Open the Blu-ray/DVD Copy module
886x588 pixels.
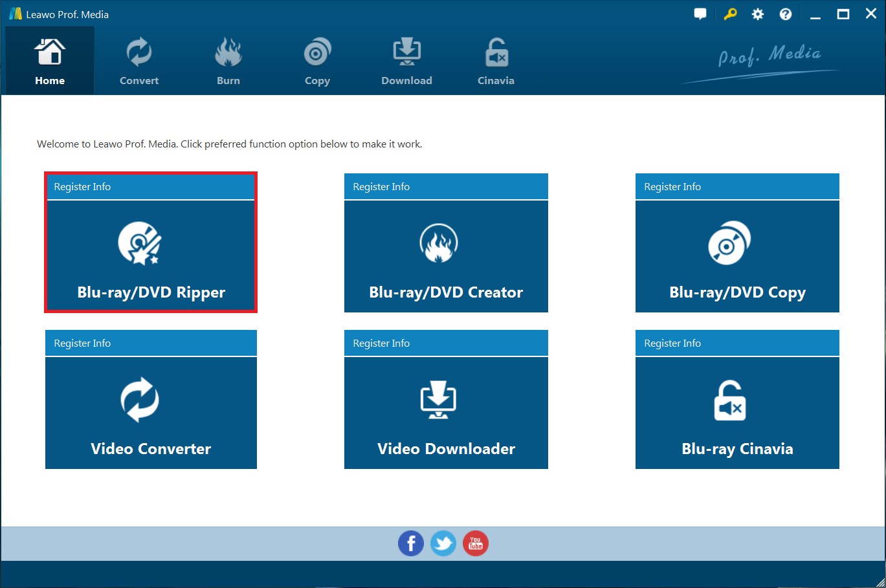point(736,256)
